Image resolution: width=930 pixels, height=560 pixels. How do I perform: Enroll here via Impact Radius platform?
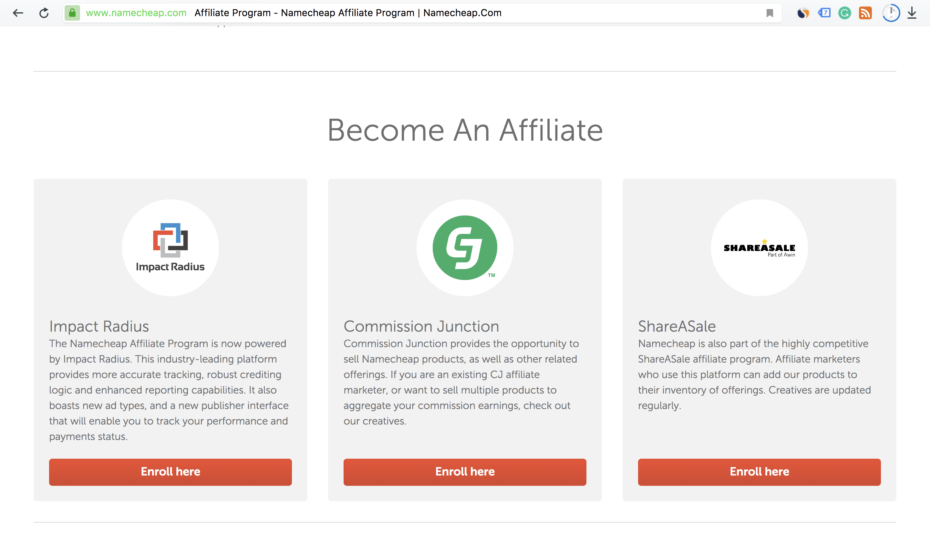[x=170, y=472]
